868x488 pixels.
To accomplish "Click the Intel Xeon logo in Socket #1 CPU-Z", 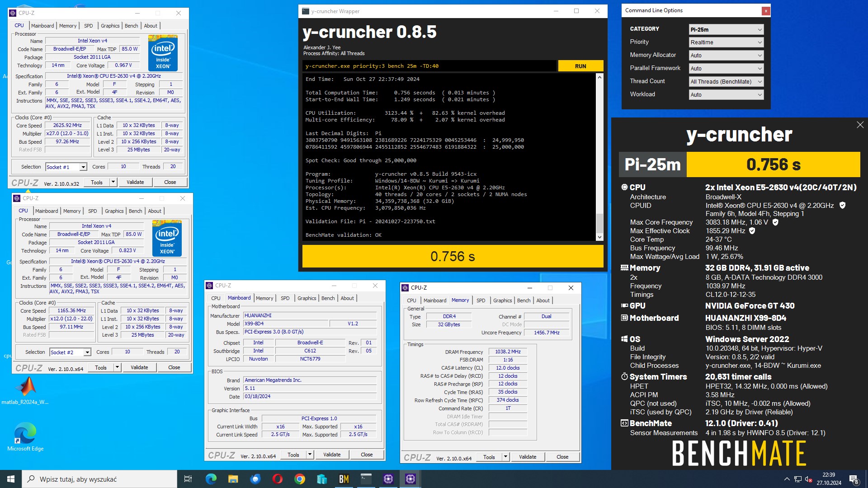I will pos(163,53).
